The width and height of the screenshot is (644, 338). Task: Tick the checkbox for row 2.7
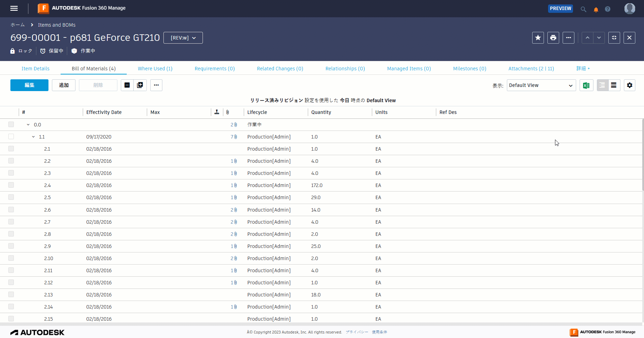pos(11,222)
